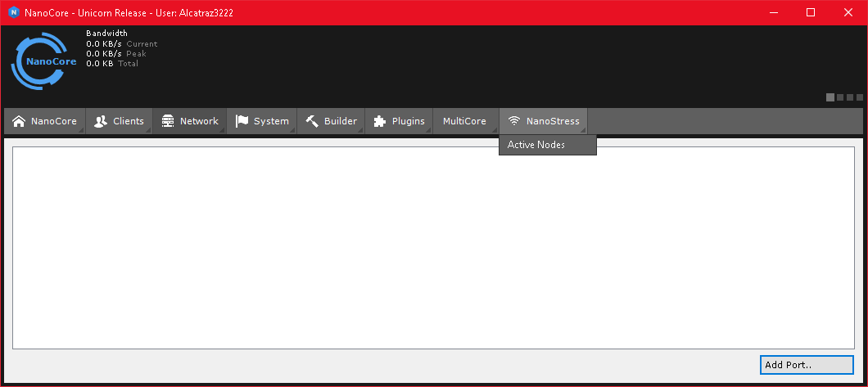
Task: Click the rightmost small indicator square
Action: (x=860, y=97)
